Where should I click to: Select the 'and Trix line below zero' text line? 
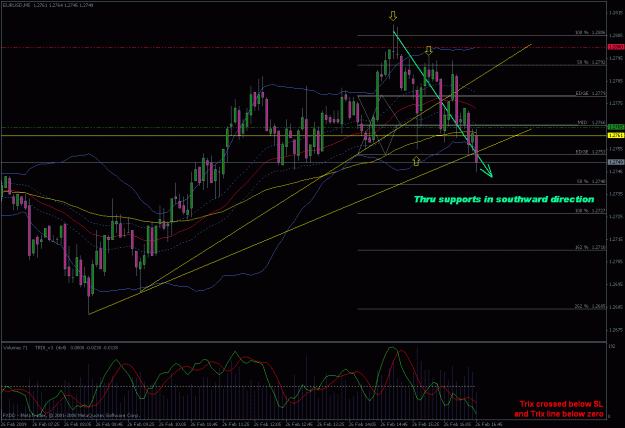pyautogui.click(x=558, y=414)
